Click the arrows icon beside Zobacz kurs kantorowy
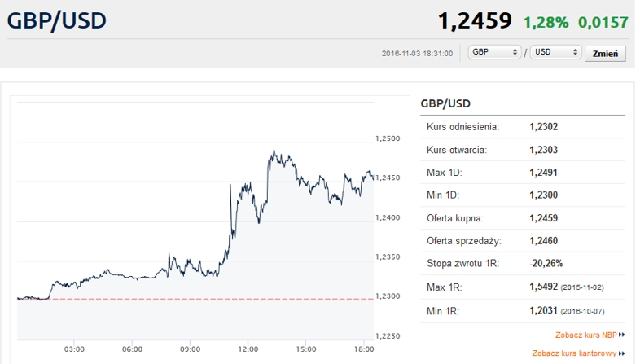Image resolution: width=640 pixels, height=364 pixels. [x=621, y=353]
